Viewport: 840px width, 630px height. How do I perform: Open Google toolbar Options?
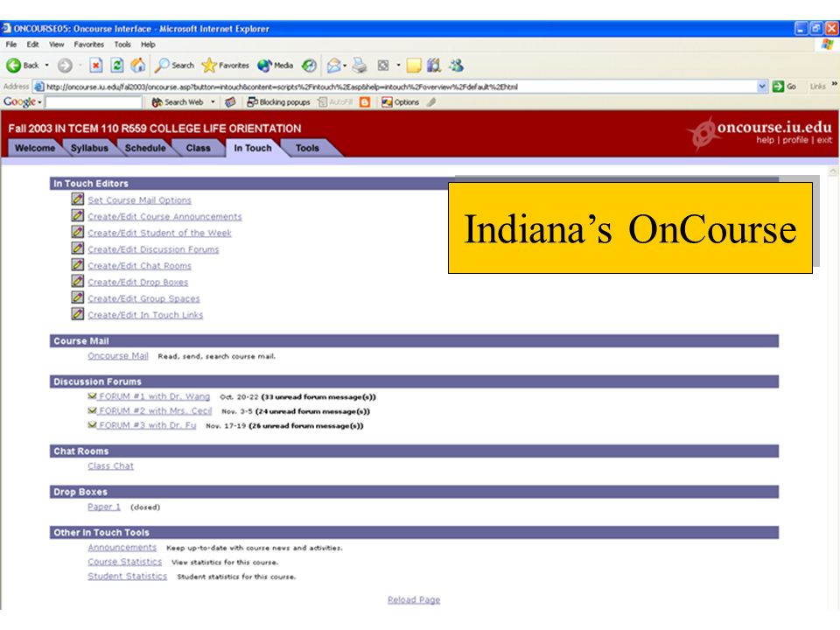coord(400,101)
